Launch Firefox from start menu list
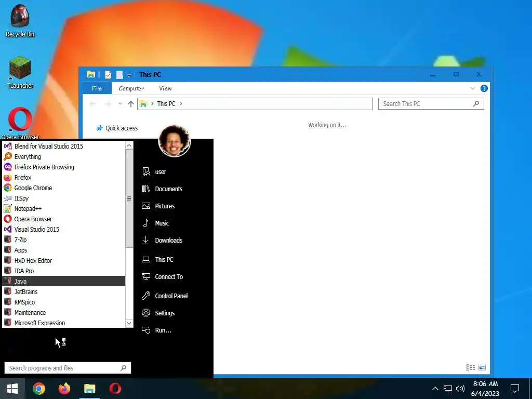532x399 pixels. 64,178
